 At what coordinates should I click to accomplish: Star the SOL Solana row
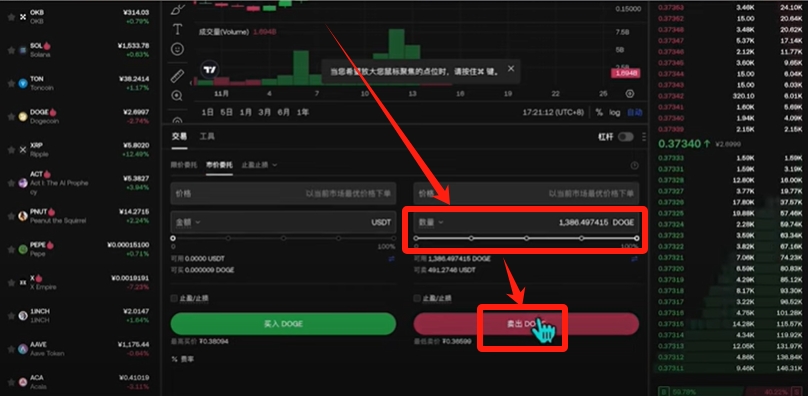point(11,50)
